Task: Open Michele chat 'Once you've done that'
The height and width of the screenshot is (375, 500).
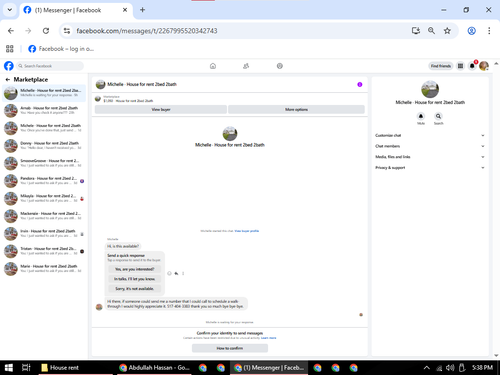Action: click(44, 128)
